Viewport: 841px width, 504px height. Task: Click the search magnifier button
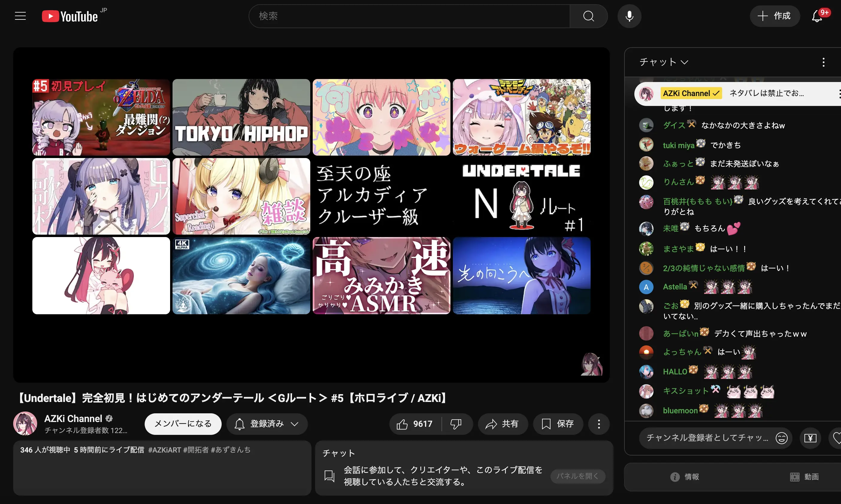click(x=589, y=16)
